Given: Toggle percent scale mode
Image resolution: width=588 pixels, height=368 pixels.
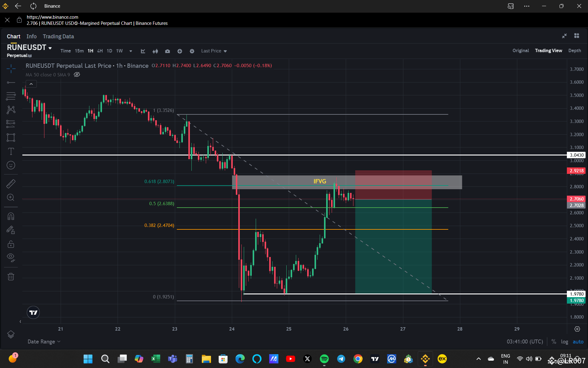Looking at the screenshot, I should [x=554, y=342].
